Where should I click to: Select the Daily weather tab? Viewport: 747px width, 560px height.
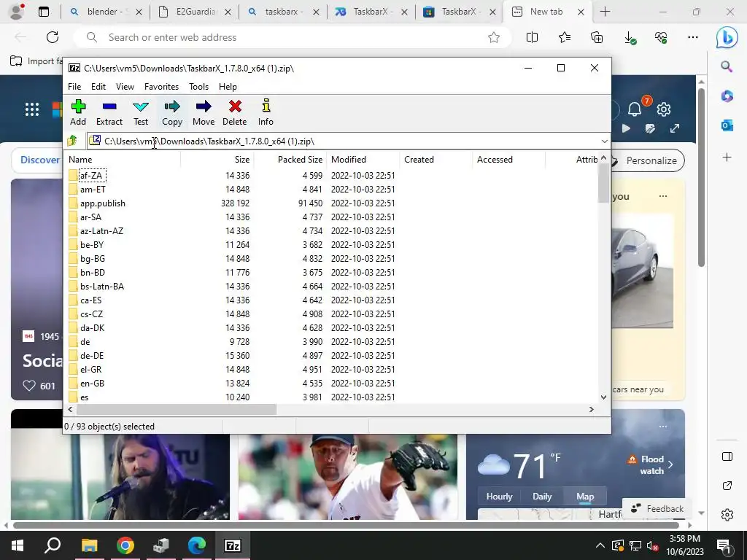tap(542, 496)
